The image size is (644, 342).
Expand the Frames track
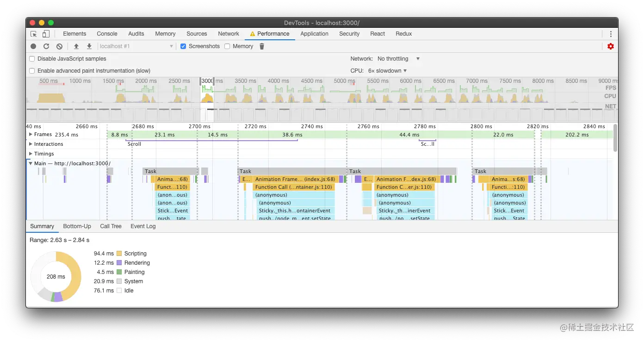pos(31,134)
